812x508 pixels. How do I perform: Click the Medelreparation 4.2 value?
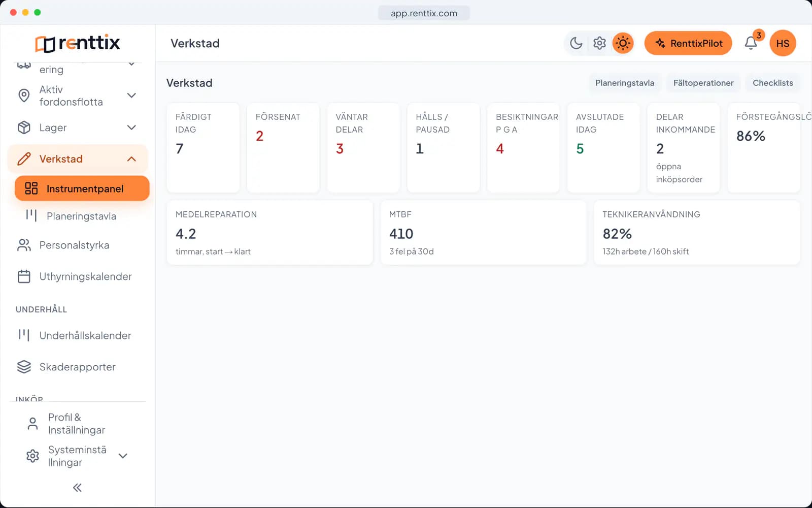pos(186,234)
